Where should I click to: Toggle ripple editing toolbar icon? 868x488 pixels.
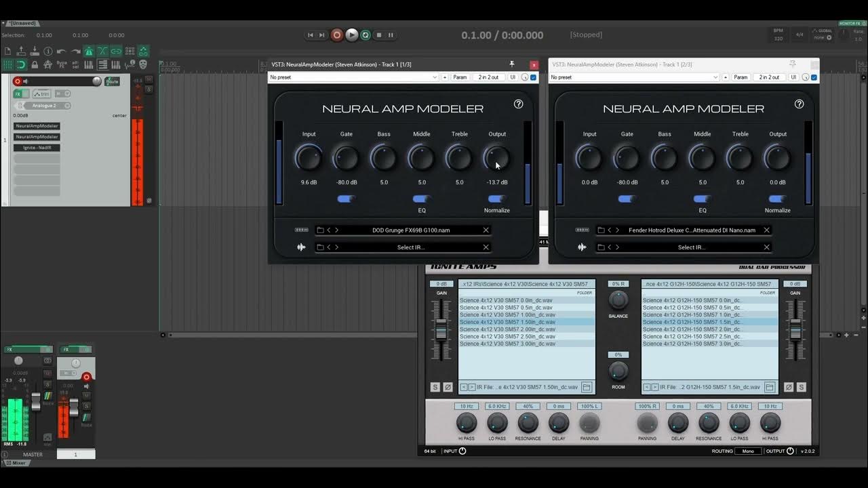(130, 51)
